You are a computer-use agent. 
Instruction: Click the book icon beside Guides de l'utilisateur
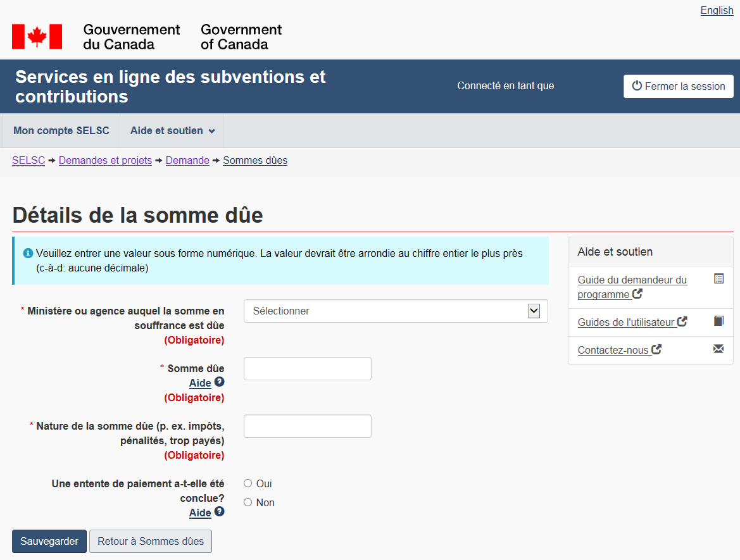coord(718,321)
